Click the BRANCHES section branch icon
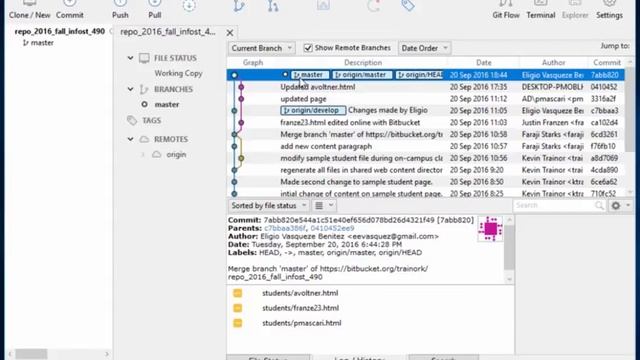 [144, 89]
